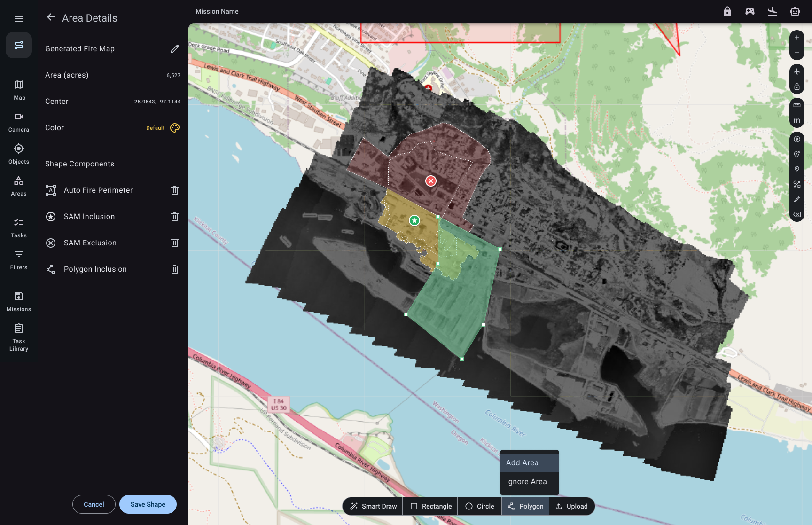The width and height of the screenshot is (812, 525).
Task: Click the green star inclusion marker on map
Action: (x=414, y=220)
